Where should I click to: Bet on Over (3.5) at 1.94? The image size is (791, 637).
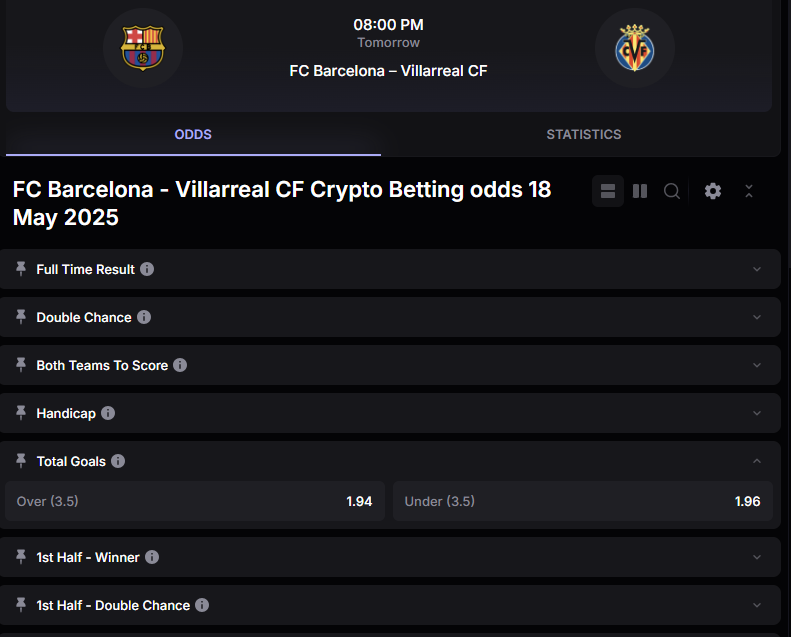[194, 501]
